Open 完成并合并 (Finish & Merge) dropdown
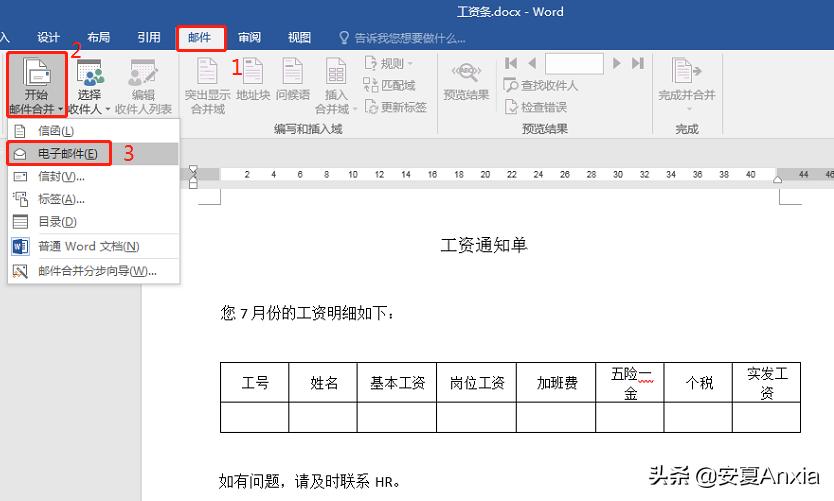Screen dimensions: 834x501 [687, 85]
